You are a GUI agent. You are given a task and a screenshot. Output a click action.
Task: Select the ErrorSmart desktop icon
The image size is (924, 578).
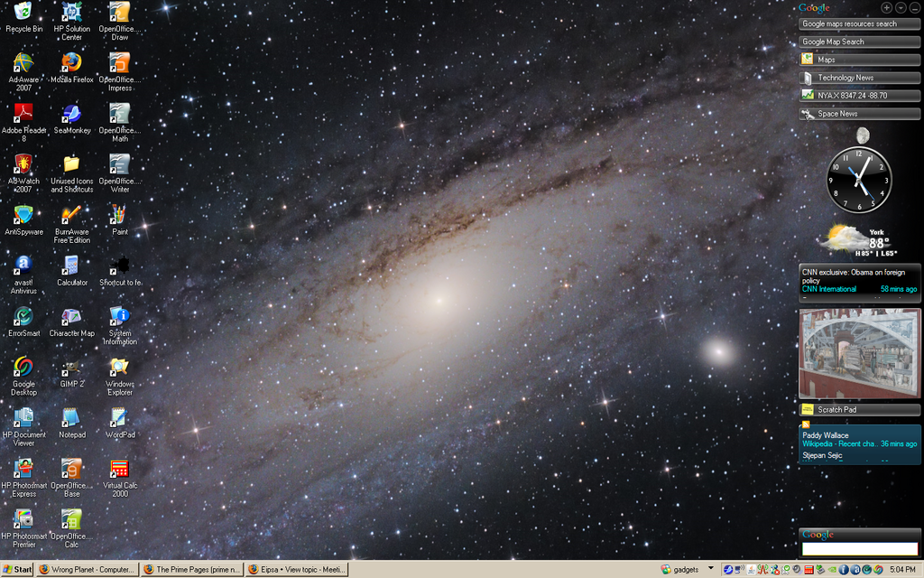23,321
